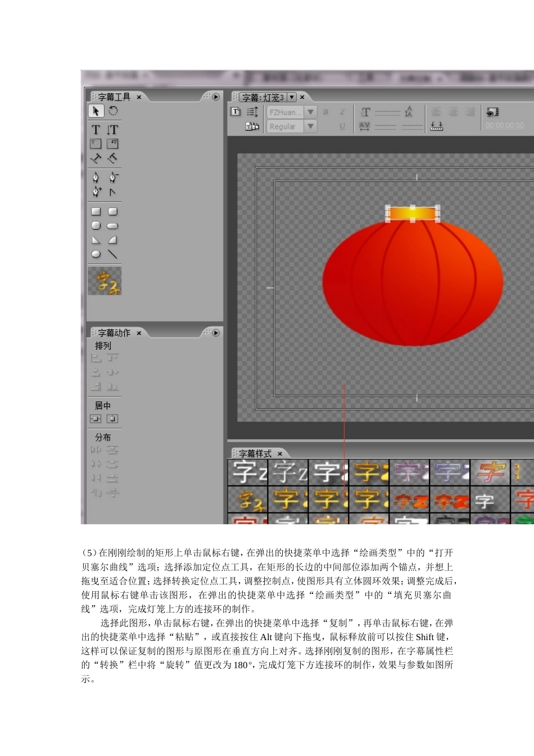Open Roll/Crawl options icon
Image resolution: width=534 pixels, height=756 pixels.
[252, 111]
